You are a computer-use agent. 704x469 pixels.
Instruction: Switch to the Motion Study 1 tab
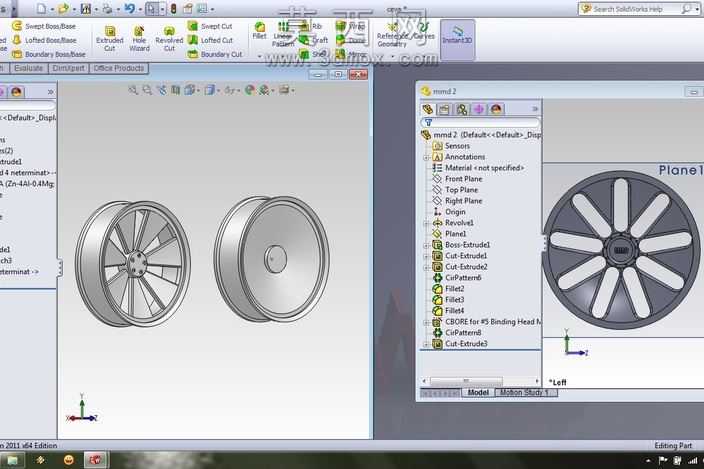click(525, 393)
